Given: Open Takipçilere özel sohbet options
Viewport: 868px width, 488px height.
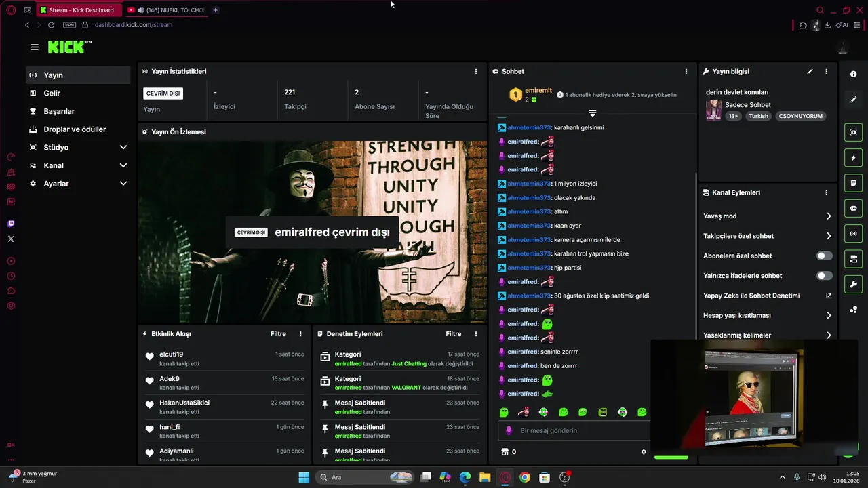Looking at the screenshot, I should [767, 236].
